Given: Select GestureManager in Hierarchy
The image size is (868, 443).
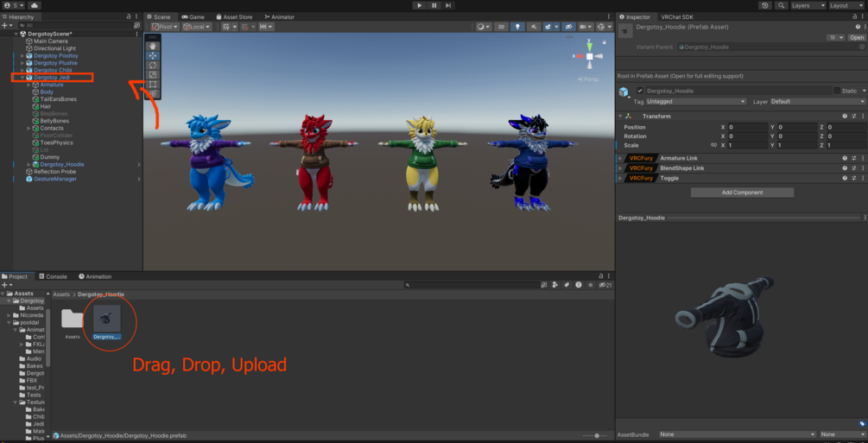Looking at the screenshot, I should 54,179.
